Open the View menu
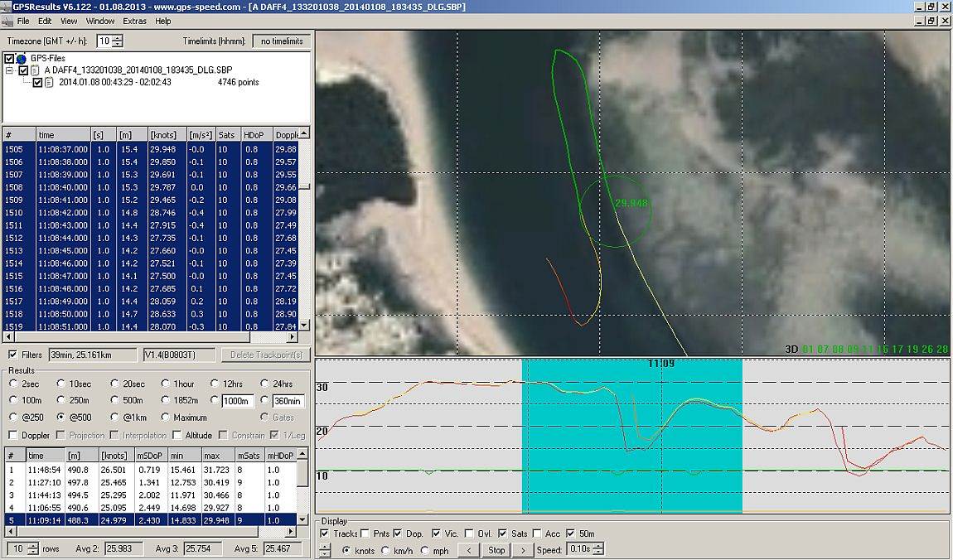953x560 pixels. point(69,21)
